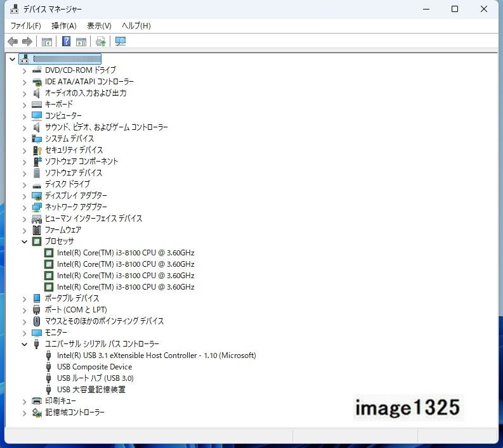Click the ヒューマン インターフェイス デバイス icon
503x448 pixels.
pos(37,219)
